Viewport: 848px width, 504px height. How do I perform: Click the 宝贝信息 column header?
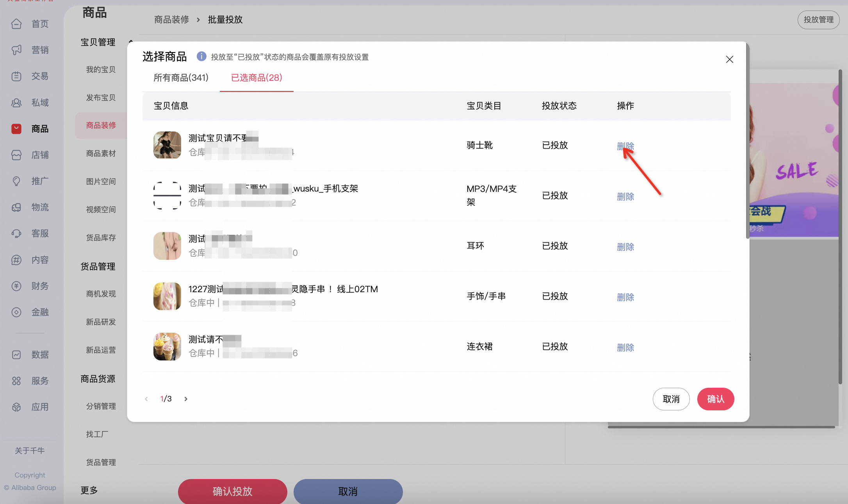pyautogui.click(x=171, y=106)
